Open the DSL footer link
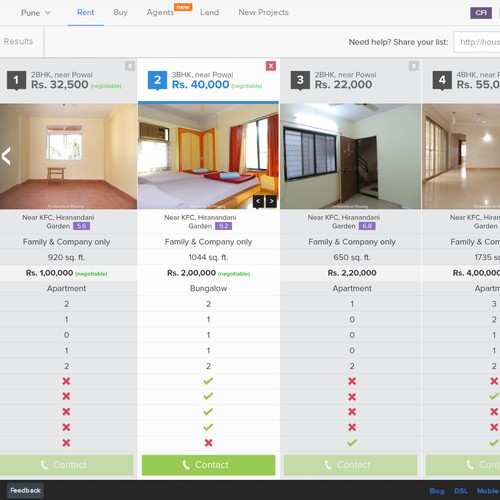The image size is (500, 500). click(x=461, y=491)
